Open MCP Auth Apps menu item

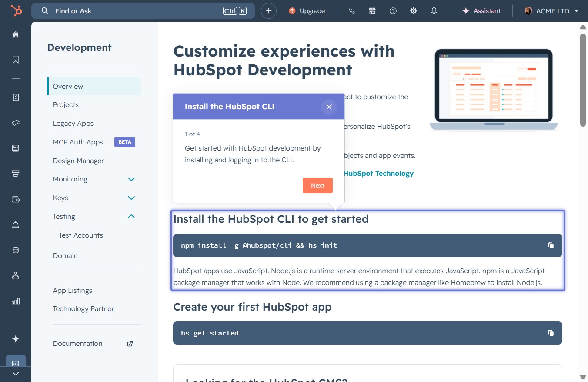tap(78, 142)
